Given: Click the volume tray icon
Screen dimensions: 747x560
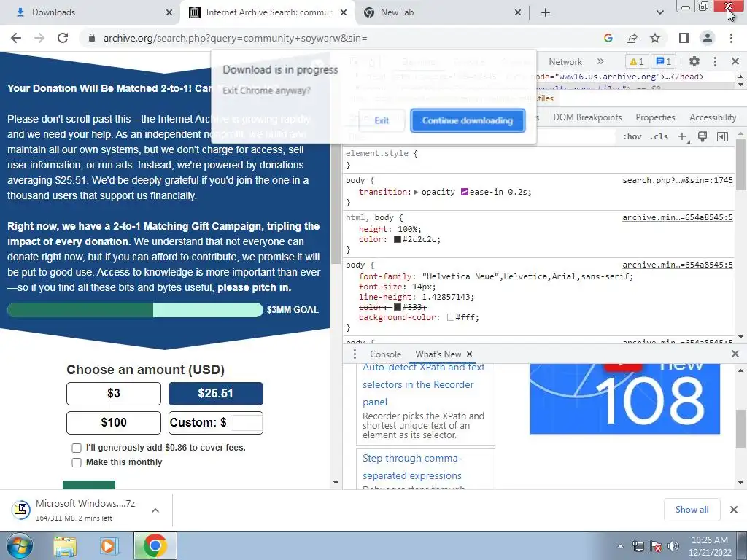Looking at the screenshot, I should click(x=673, y=546).
